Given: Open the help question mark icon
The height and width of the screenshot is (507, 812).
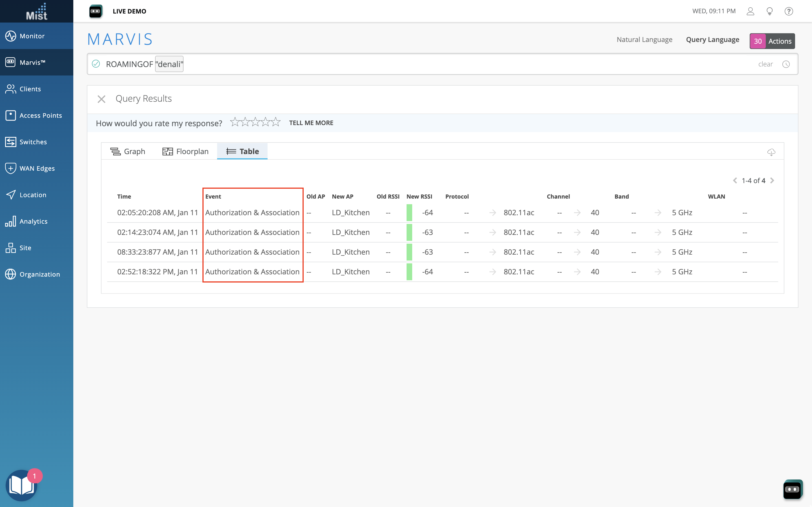Looking at the screenshot, I should tap(789, 11).
